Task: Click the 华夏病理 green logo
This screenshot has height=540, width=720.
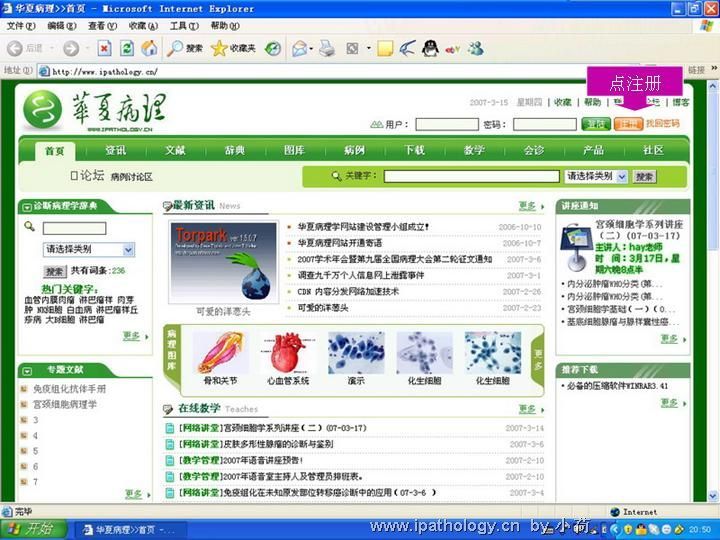Action: (43, 110)
